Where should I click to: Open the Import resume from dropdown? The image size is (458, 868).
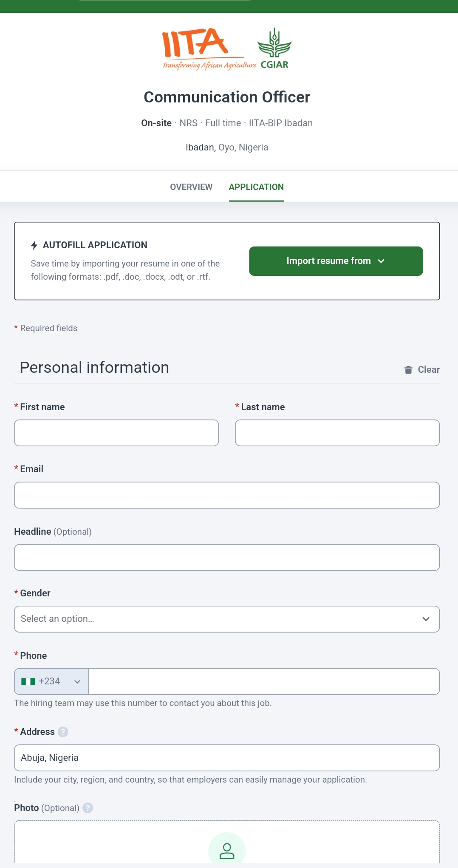336,261
